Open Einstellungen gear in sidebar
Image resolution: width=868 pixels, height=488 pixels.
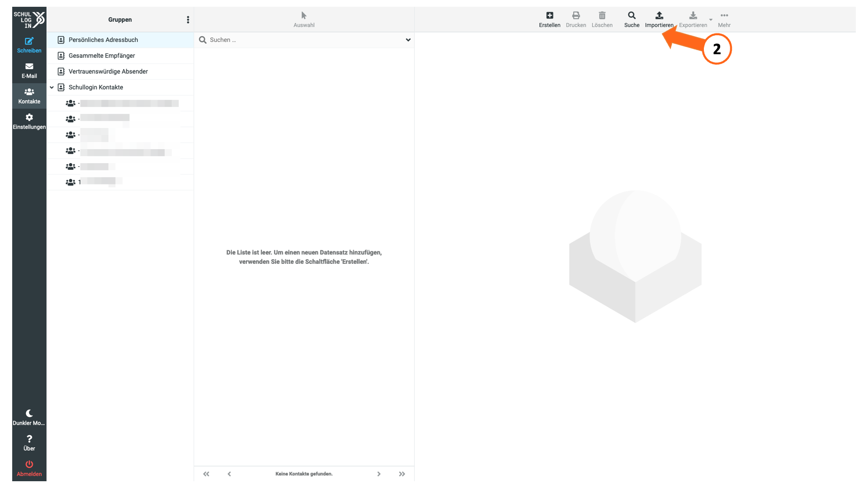29,117
